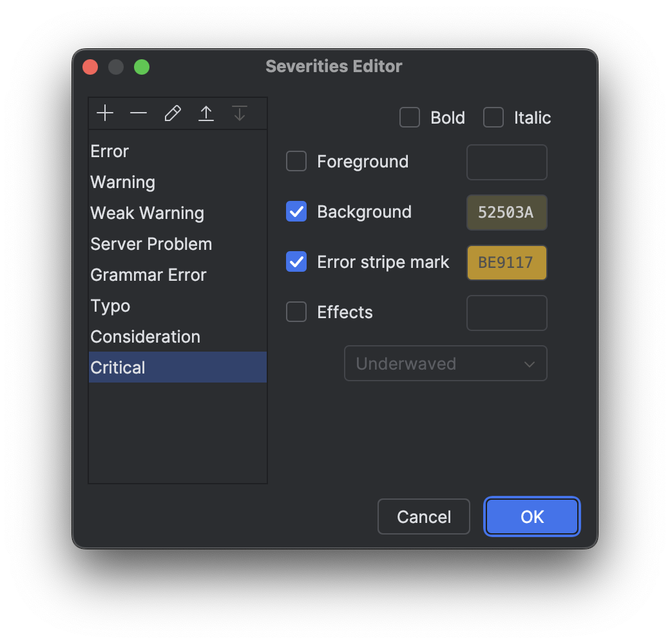Select the Weak Warning severity
The width and height of the screenshot is (670, 644).
[x=147, y=213]
